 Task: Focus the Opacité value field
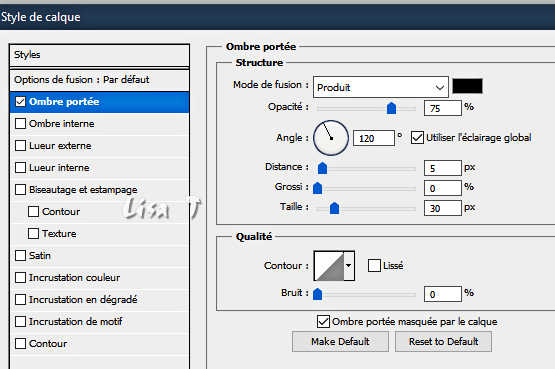pos(443,108)
